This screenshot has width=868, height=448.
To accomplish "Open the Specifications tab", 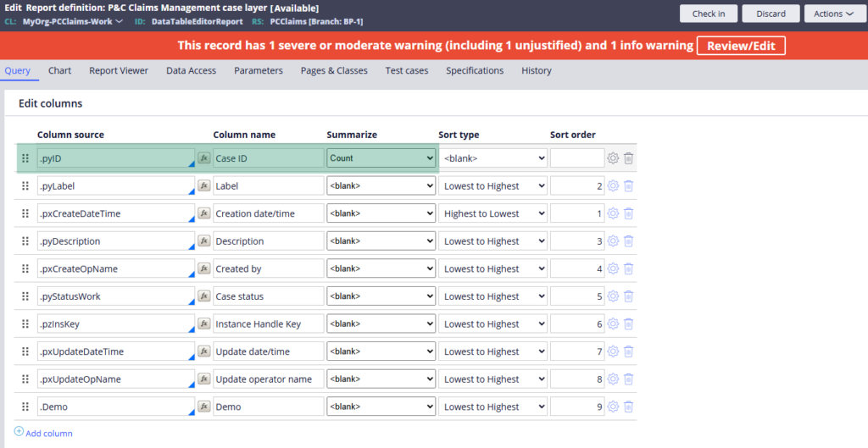I will 475,71.
